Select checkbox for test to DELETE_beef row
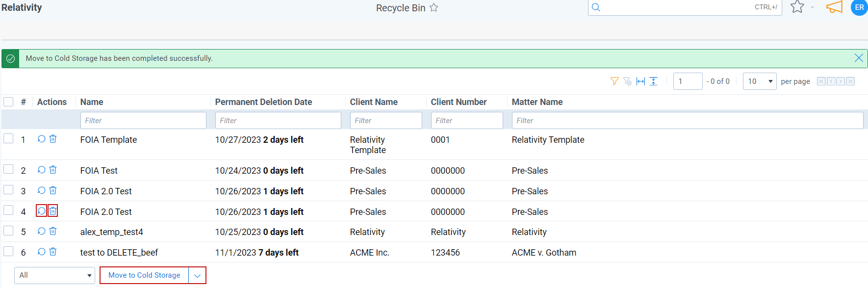 point(8,251)
